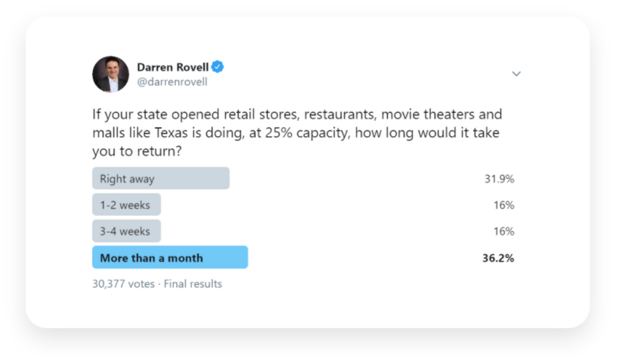Click the 31.9% result value

coord(499,179)
